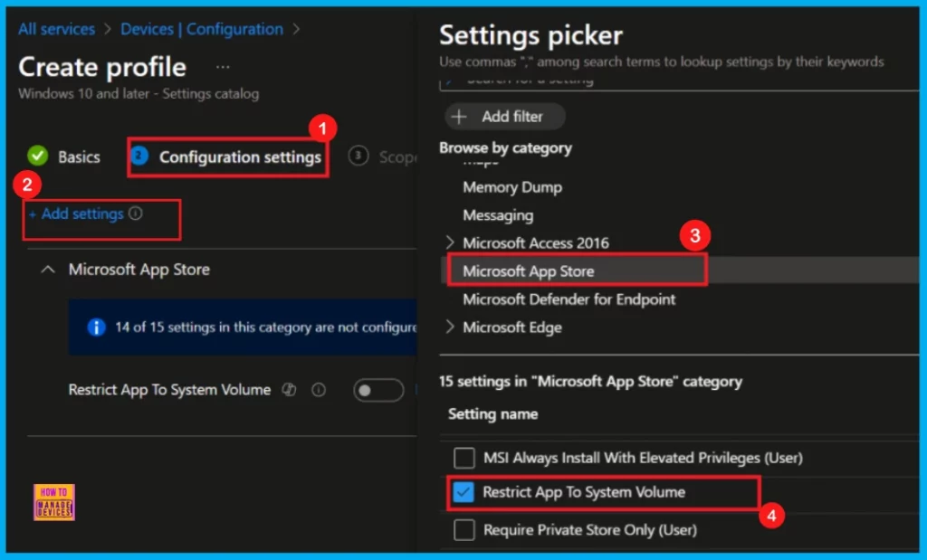This screenshot has width=927, height=560.
Task: Select the Messaging category
Action: pyautogui.click(x=498, y=215)
